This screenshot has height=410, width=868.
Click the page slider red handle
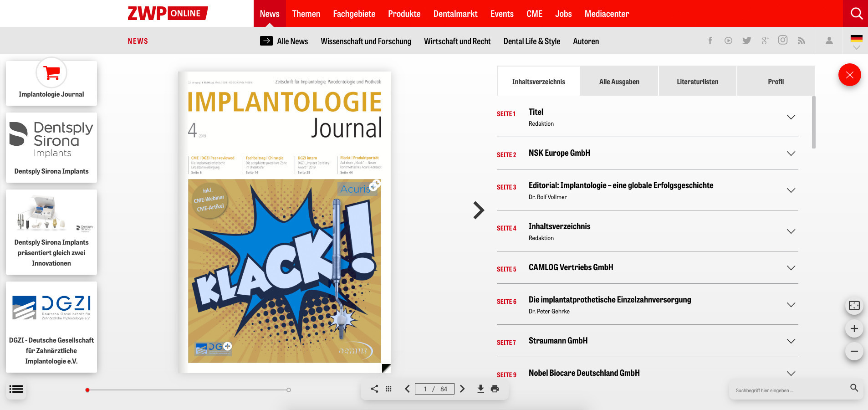(87, 390)
